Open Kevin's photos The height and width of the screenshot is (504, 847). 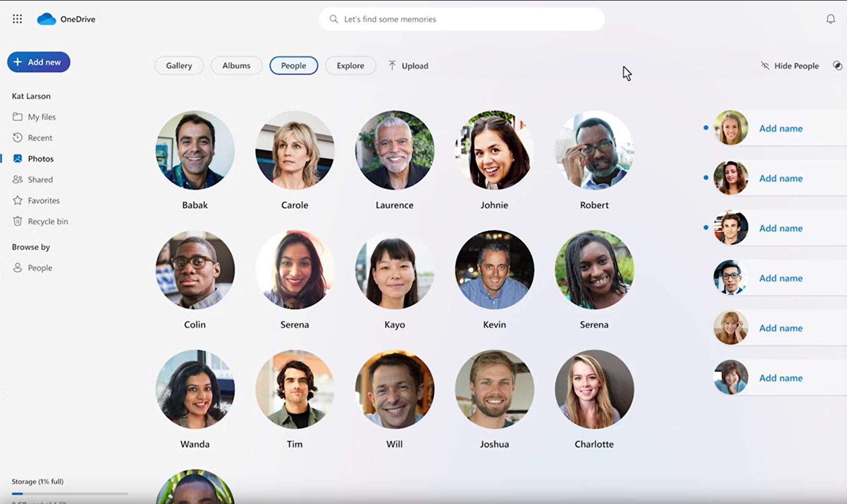click(x=494, y=270)
